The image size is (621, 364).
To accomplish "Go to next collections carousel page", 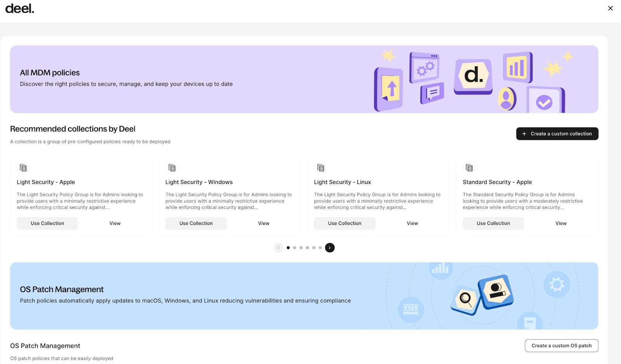I will 330,248.
